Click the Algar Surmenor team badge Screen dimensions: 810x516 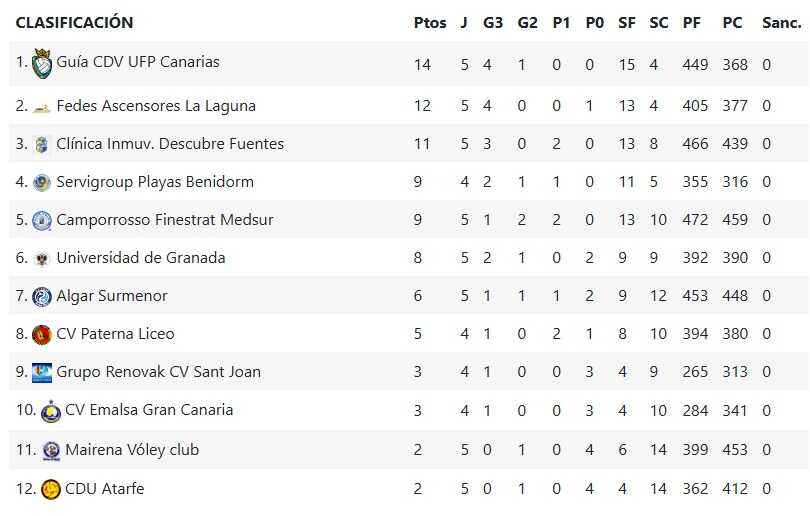(x=42, y=296)
